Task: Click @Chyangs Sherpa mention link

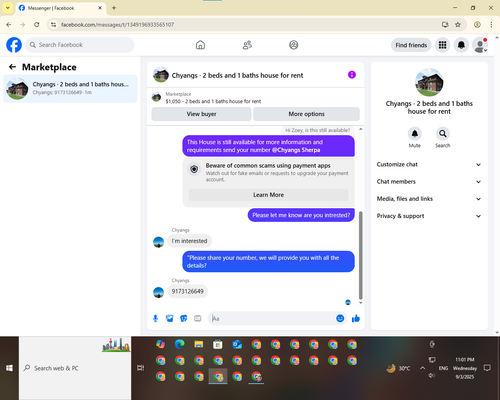Action: coord(296,150)
